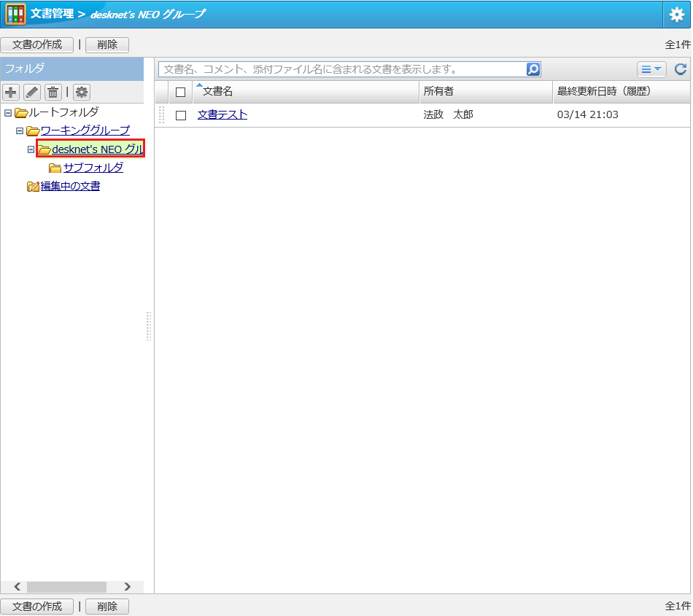The height and width of the screenshot is (616, 693).
Task: Tick the checkbox for 文書テスト row
Action: tap(180, 115)
